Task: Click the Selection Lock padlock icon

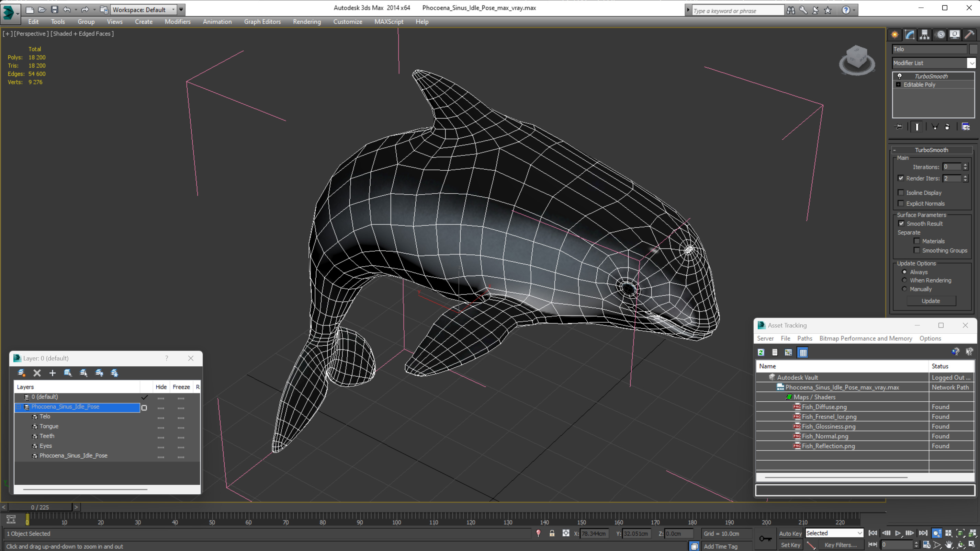Action: (x=552, y=533)
